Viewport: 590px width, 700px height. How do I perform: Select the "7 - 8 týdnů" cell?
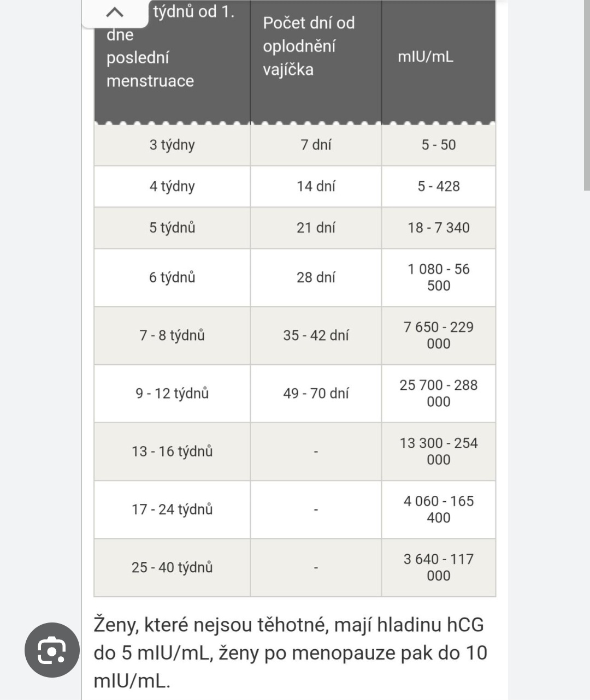pyautogui.click(x=172, y=335)
